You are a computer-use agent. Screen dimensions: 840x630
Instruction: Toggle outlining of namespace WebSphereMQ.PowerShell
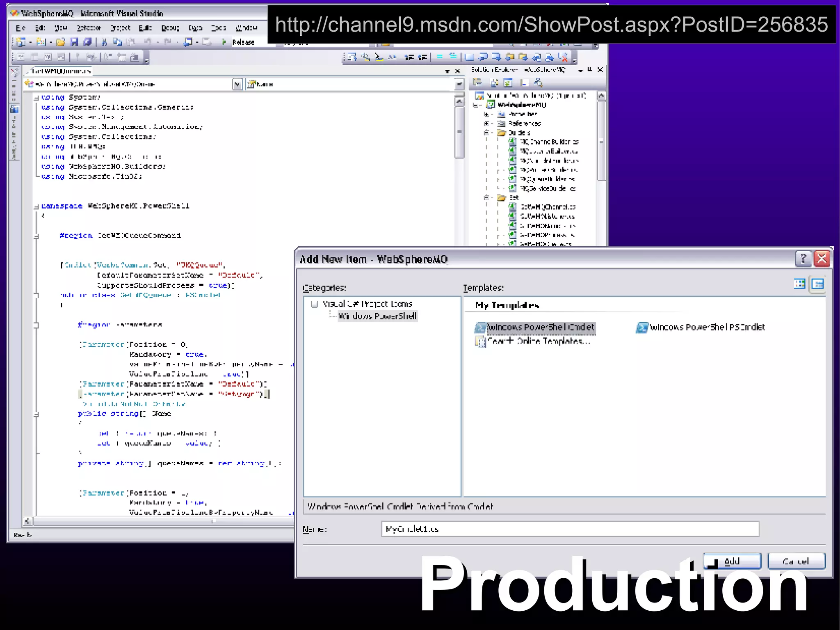click(x=36, y=206)
